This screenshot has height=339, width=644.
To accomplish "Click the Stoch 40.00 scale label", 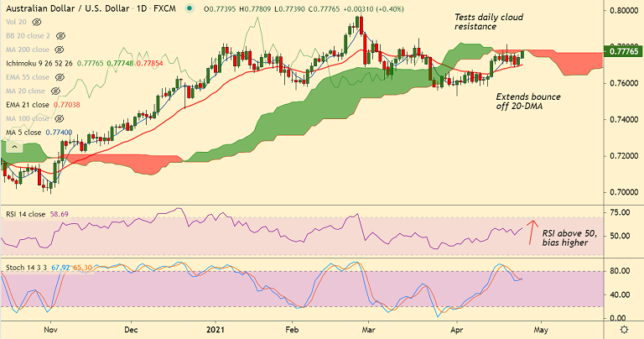I will tap(620, 295).
